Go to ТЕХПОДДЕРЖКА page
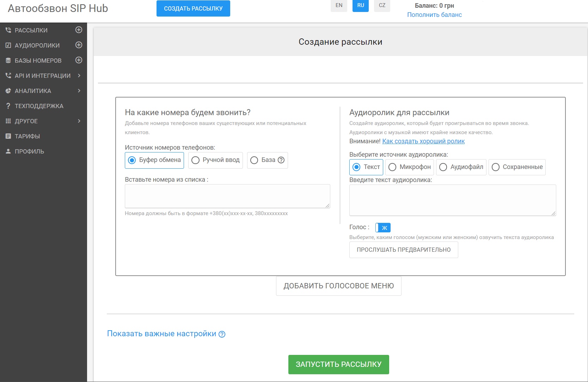This screenshot has width=588, height=382. (39, 106)
